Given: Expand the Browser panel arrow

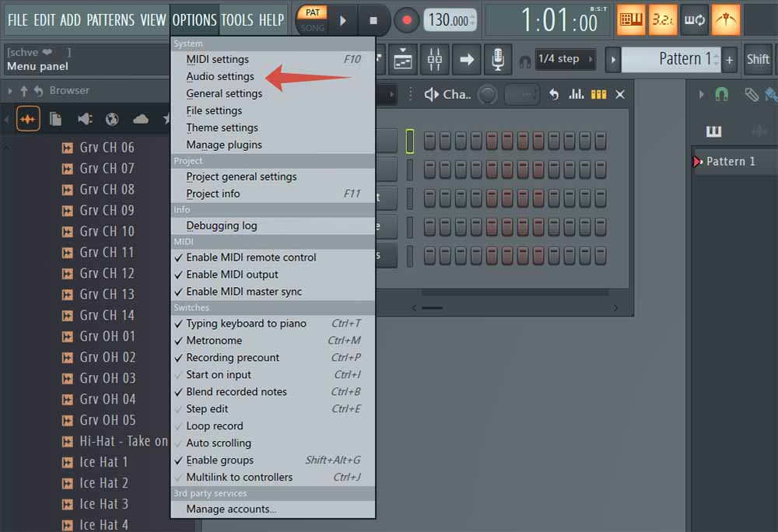Looking at the screenshot, I should pyautogui.click(x=9, y=91).
